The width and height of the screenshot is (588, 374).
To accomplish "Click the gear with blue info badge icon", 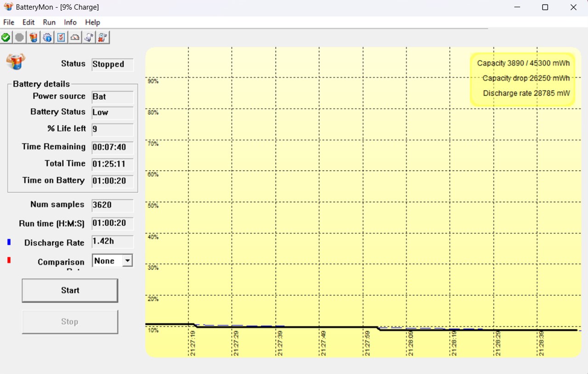I will pos(47,37).
